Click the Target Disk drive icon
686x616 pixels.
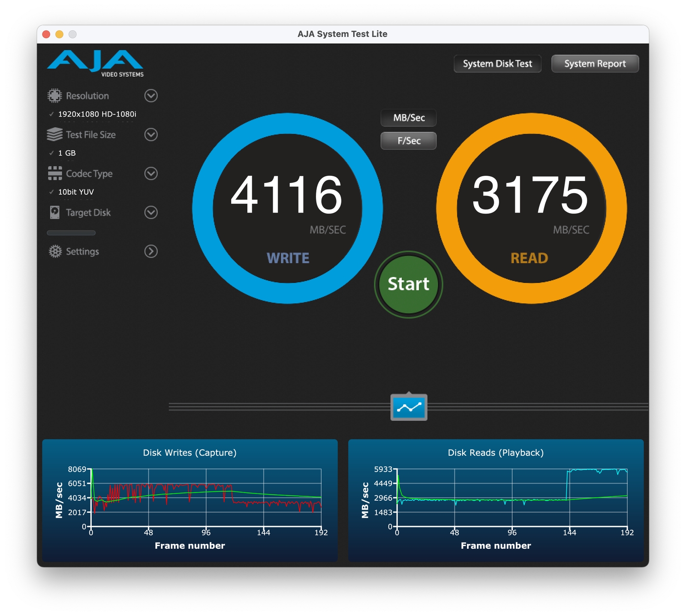click(x=55, y=212)
